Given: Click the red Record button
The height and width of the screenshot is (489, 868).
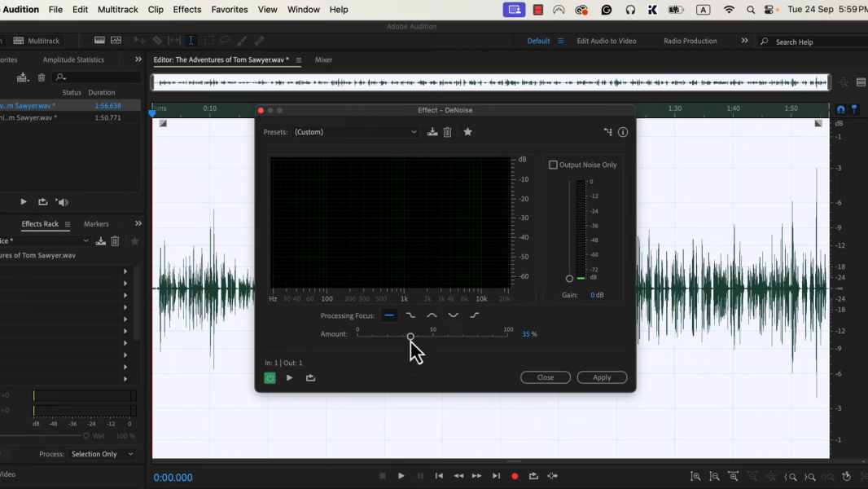Looking at the screenshot, I should pyautogui.click(x=515, y=476).
